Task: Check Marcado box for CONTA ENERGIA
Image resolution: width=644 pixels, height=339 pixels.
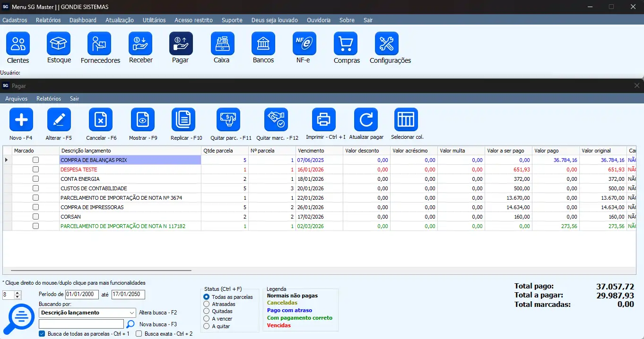Action: pos(35,179)
